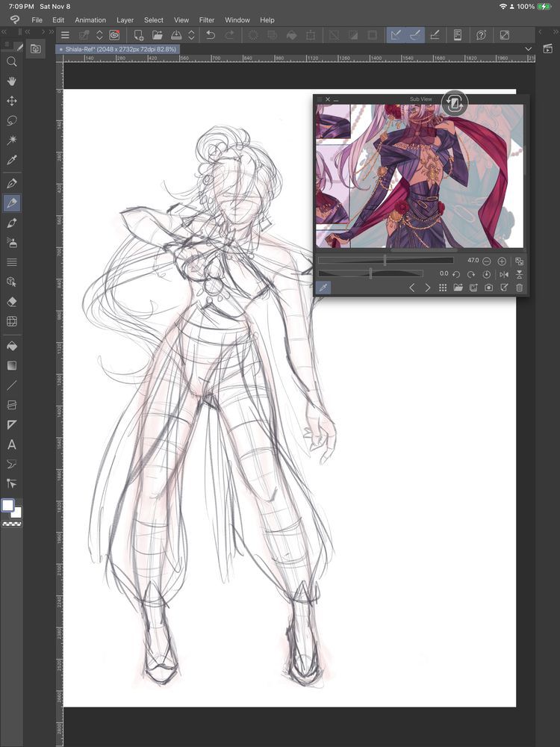Select the Text tool
Viewport: 560px width, 747px height.
click(x=12, y=444)
